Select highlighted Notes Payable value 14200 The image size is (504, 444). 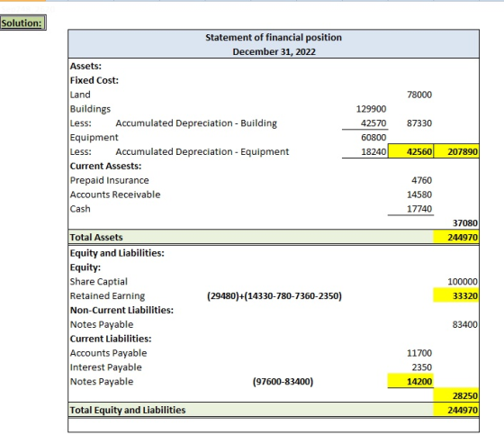(410, 381)
